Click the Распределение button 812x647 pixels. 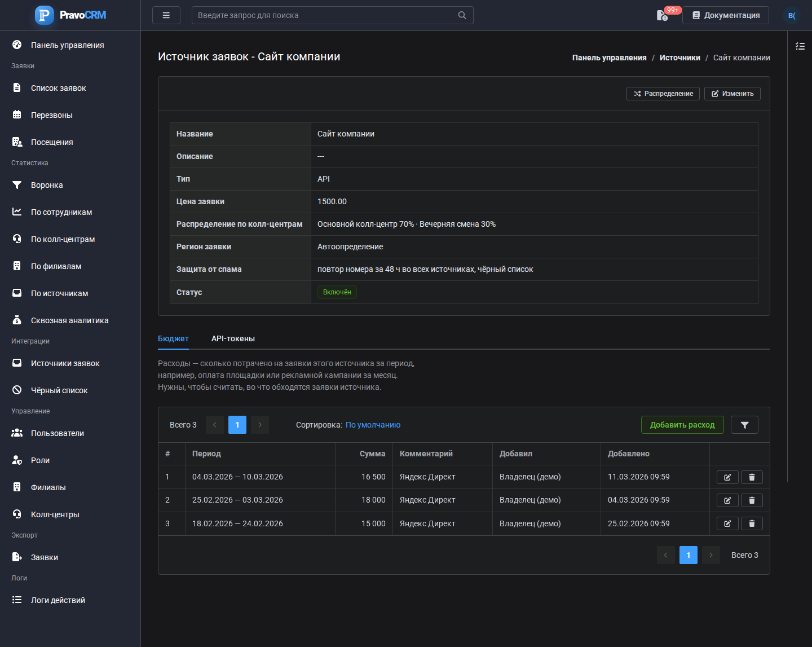coord(663,94)
